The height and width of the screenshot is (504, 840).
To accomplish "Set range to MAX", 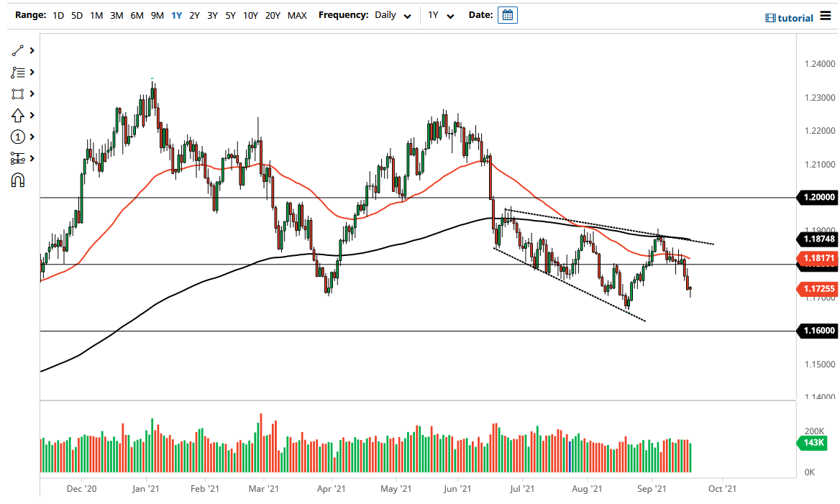I will tap(297, 15).
